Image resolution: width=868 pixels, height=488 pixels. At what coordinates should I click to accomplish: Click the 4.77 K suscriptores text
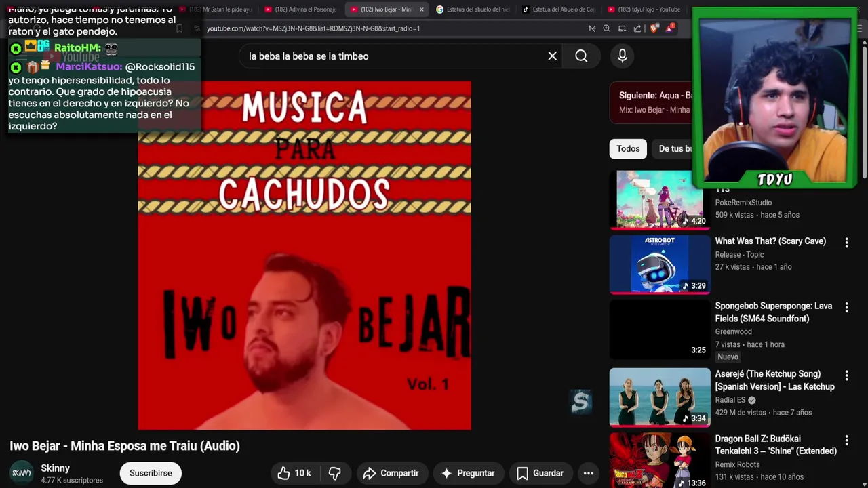[x=72, y=481]
